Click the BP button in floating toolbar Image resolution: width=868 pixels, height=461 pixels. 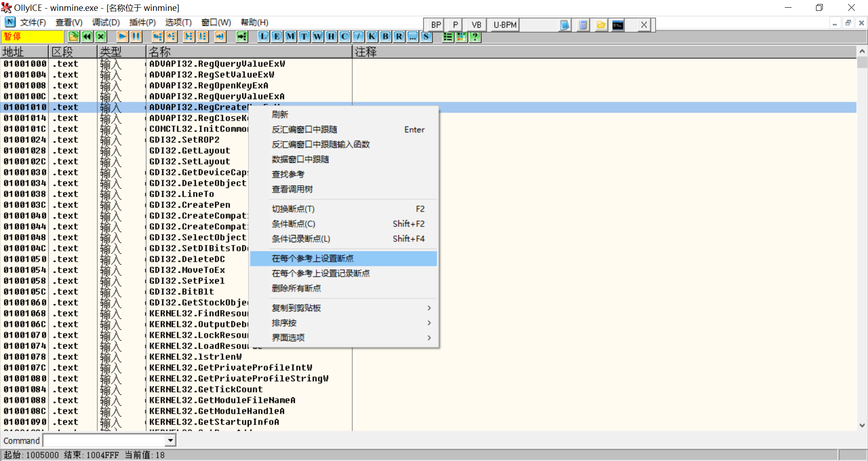pos(436,25)
